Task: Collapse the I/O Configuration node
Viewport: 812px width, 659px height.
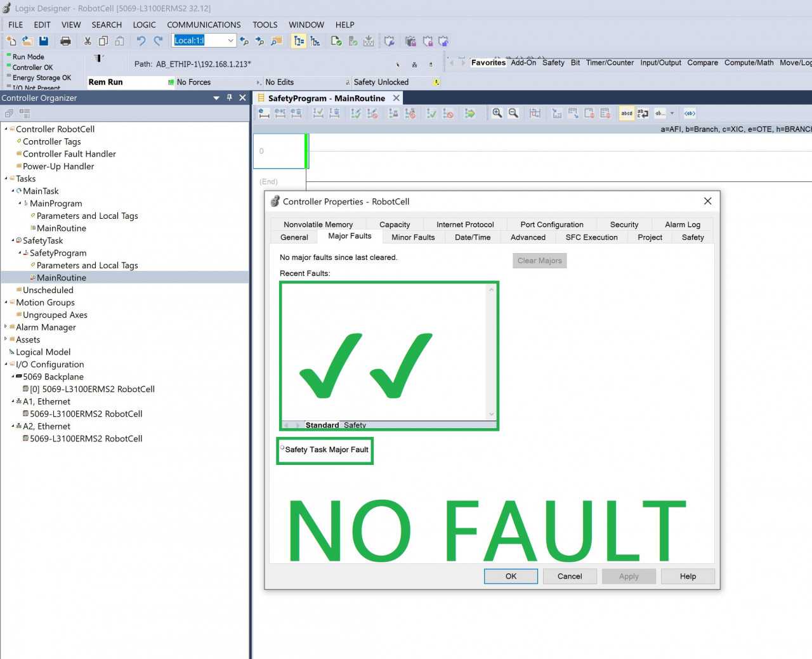Action: (x=6, y=364)
